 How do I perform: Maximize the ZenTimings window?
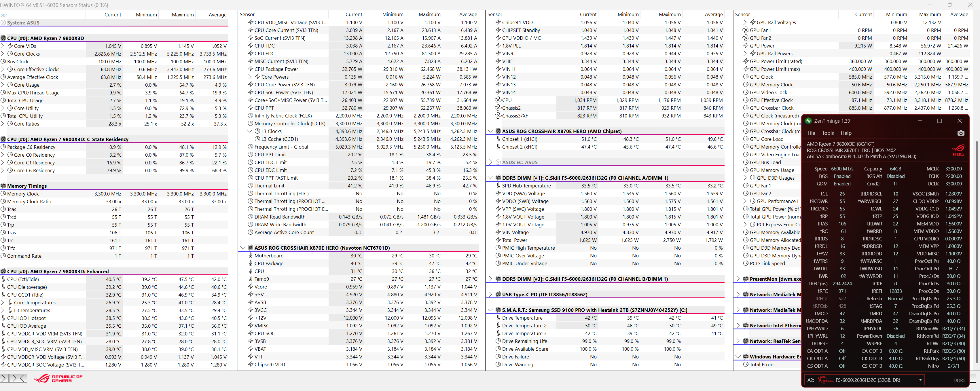939,121
